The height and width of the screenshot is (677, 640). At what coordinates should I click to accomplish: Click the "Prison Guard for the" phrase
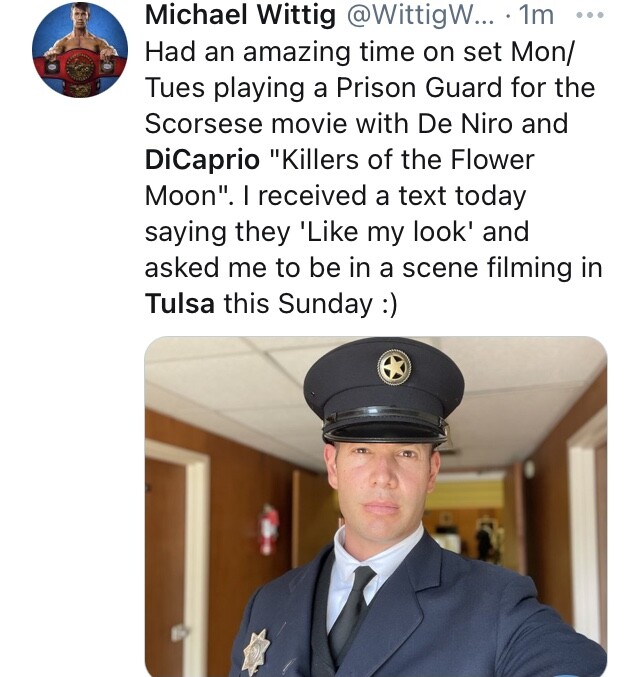466,88
